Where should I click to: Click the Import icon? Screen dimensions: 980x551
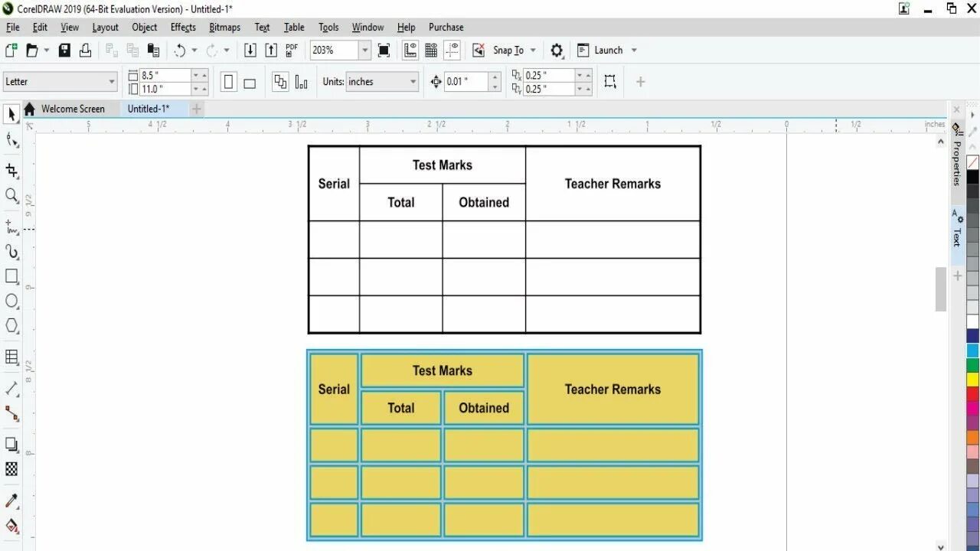point(250,51)
